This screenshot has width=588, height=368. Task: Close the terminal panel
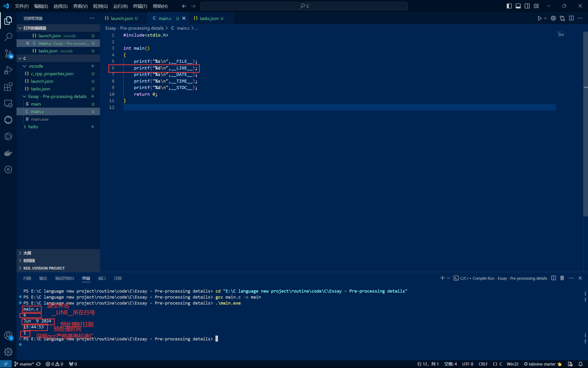click(x=580, y=278)
